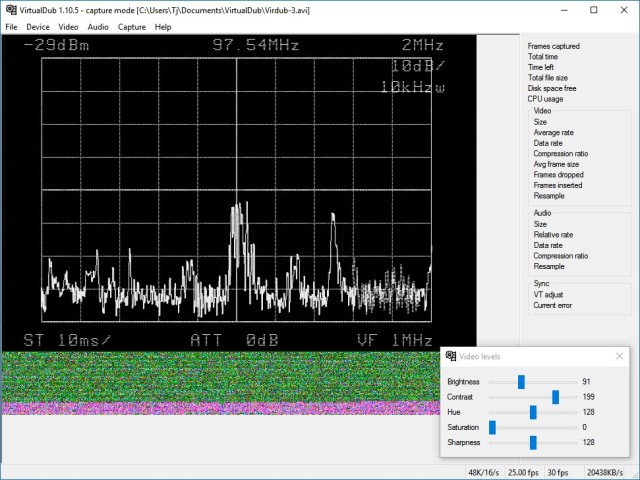The height and width of the screenshot is (480, 640).
Task: Open the Video menu
Action: coord(68,27)
